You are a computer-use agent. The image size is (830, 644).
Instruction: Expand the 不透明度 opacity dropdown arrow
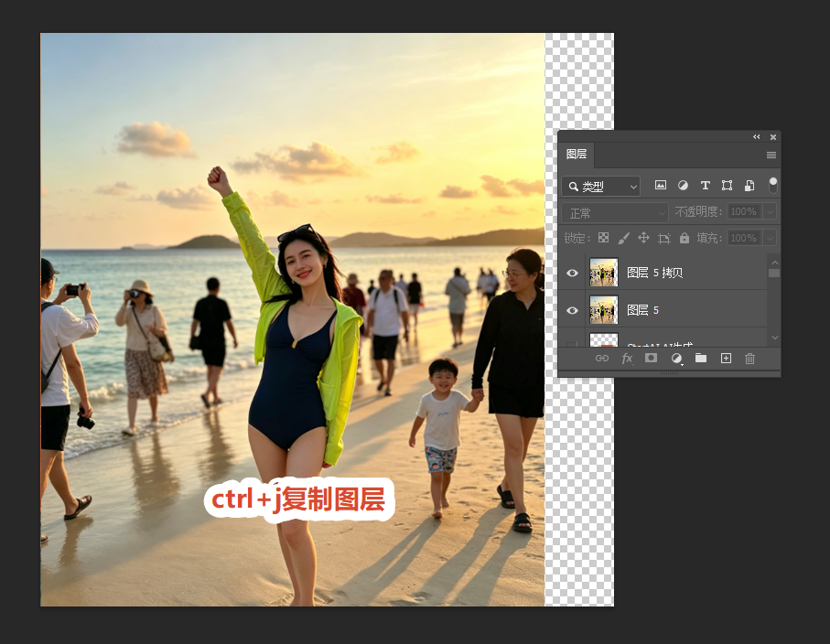point(771,211)
